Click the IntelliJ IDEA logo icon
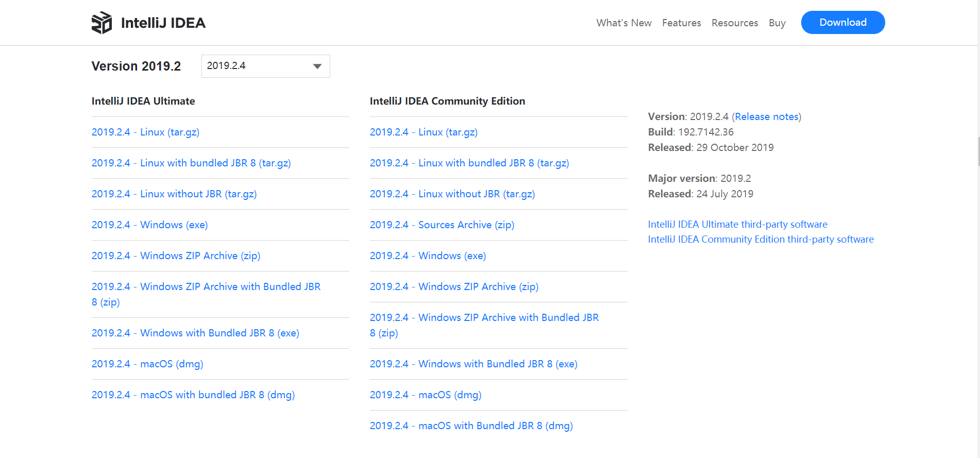Viewport: 980px width, 458px height. (102, 23)
